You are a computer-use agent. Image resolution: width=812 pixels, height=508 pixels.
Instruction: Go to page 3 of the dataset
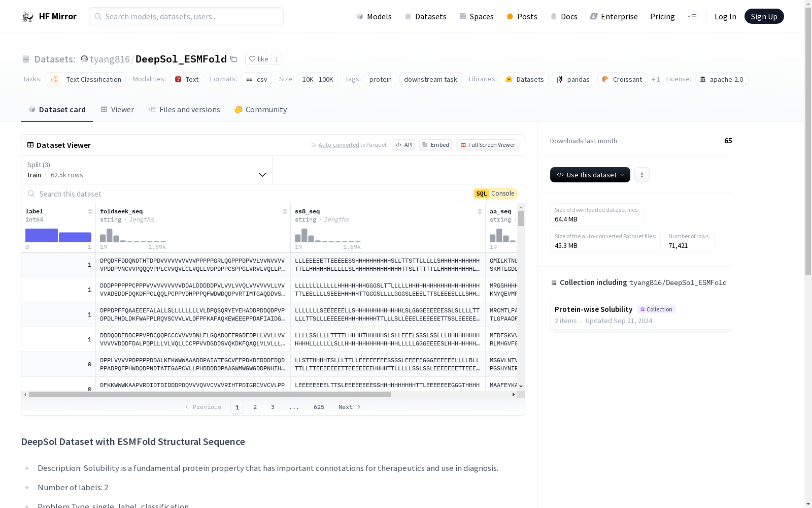(273, 407)
